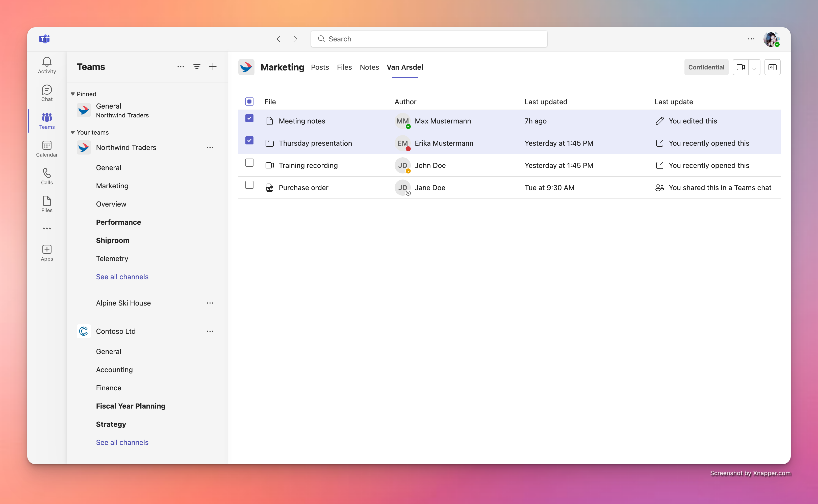The image size is (818, 504).
Task: Switch to the Posts tab
Action: click(320, 67)
